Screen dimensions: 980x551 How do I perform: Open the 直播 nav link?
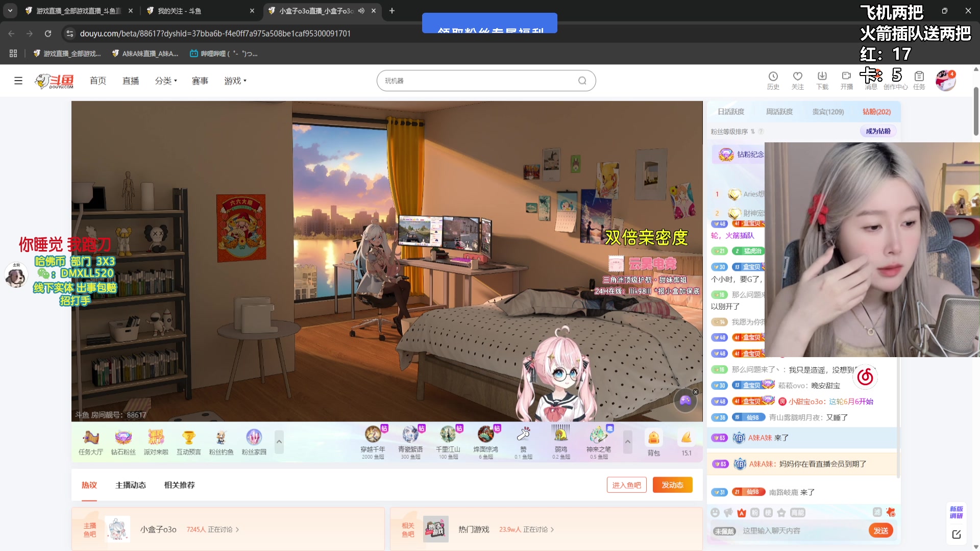click(131, 81)
